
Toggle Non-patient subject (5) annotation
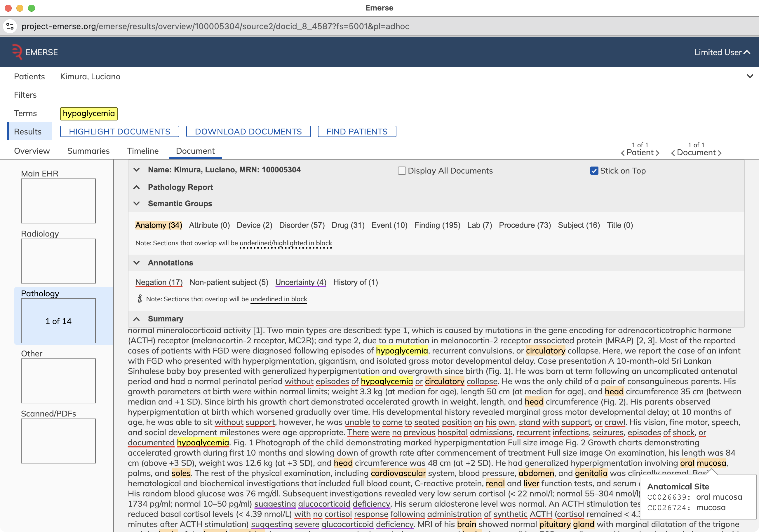229,282
